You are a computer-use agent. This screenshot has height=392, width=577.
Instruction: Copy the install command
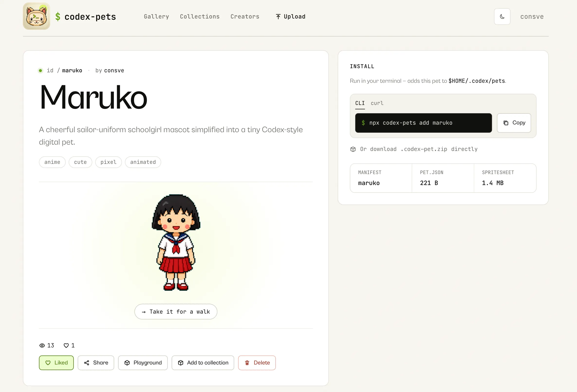pyautogui.click(x=514, y=123)
